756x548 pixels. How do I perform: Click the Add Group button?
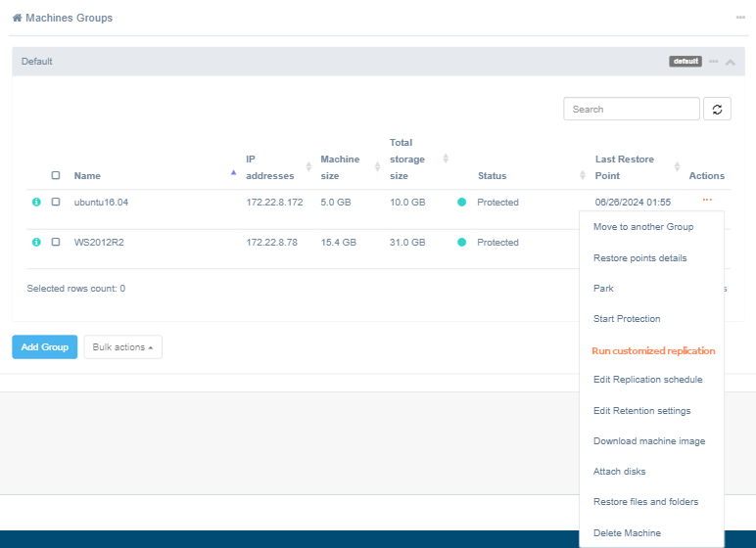tap(45, 347)
